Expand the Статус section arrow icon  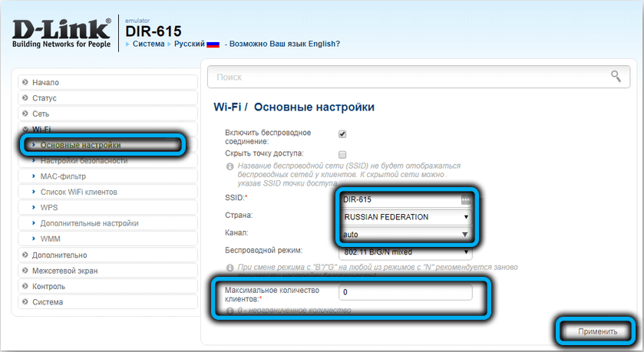(x=25, y=98)
